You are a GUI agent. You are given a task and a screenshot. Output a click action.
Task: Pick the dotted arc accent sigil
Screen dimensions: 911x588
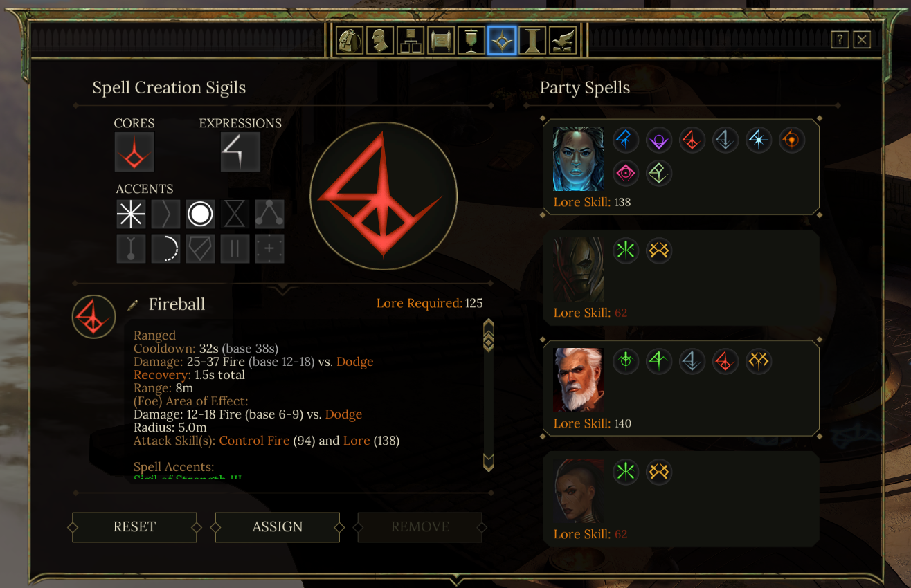(165, 249)
